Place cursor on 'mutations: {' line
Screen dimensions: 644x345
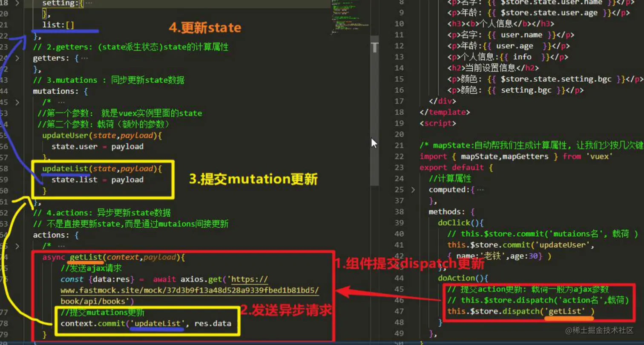tap(60, 91)
